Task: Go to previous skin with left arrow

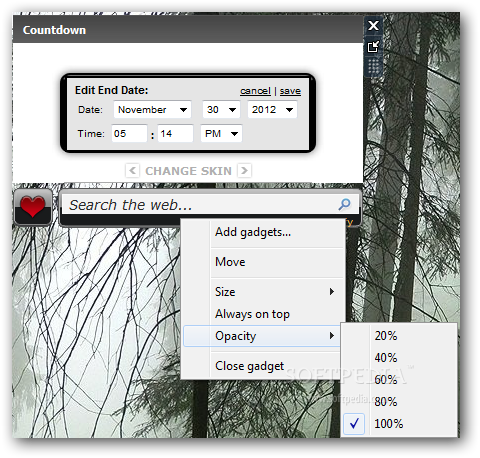Action: (x=132, y=171)
